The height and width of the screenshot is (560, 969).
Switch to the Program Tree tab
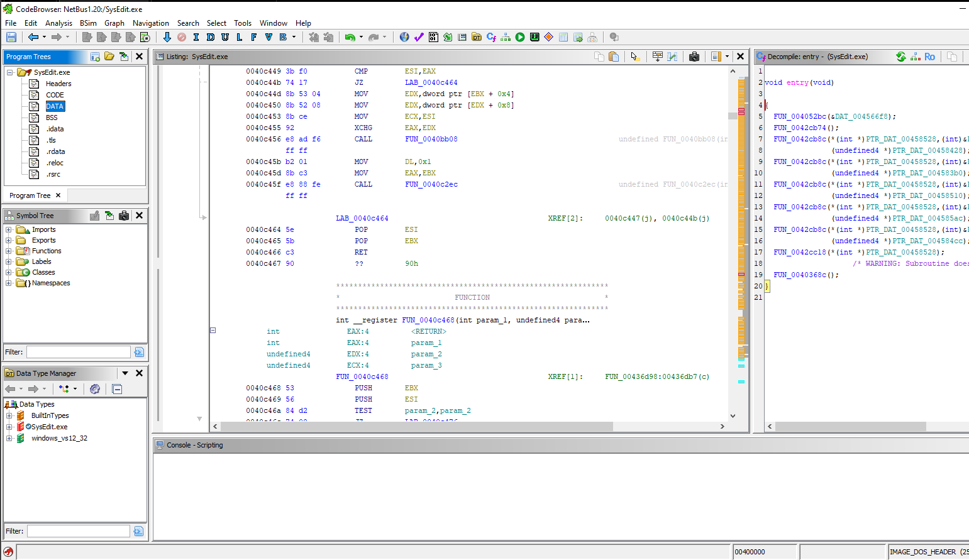click(x=30, y=195)
